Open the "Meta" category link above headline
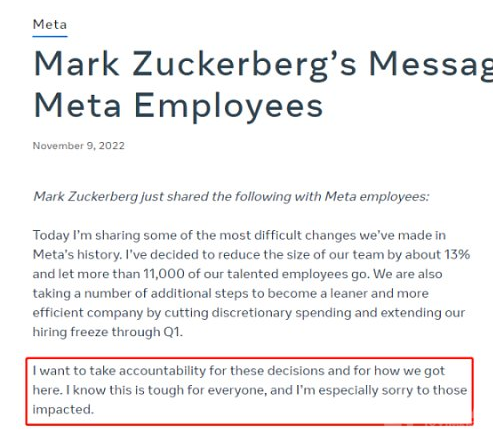This screenshot has height=437, width=493. click(50, 25)
